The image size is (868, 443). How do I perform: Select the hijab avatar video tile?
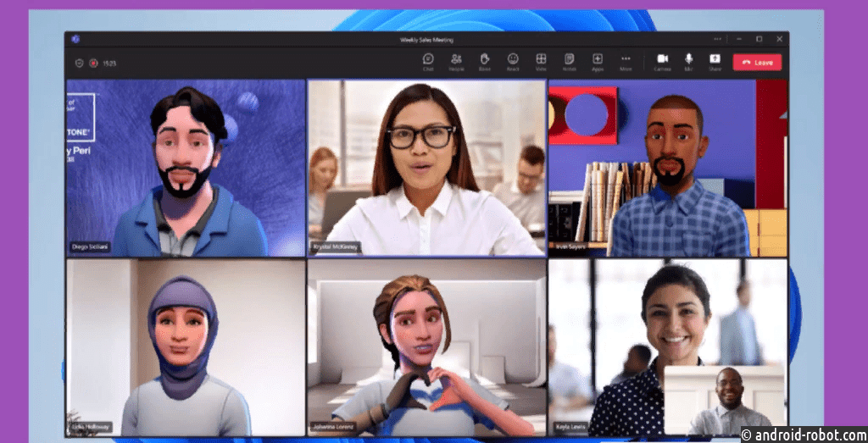click(186, 347)
